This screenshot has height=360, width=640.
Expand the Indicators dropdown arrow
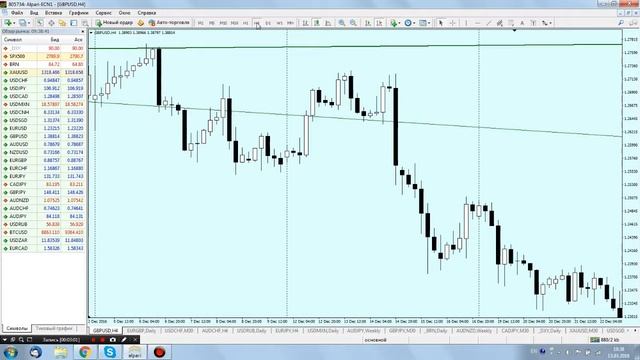click(399, 23)
